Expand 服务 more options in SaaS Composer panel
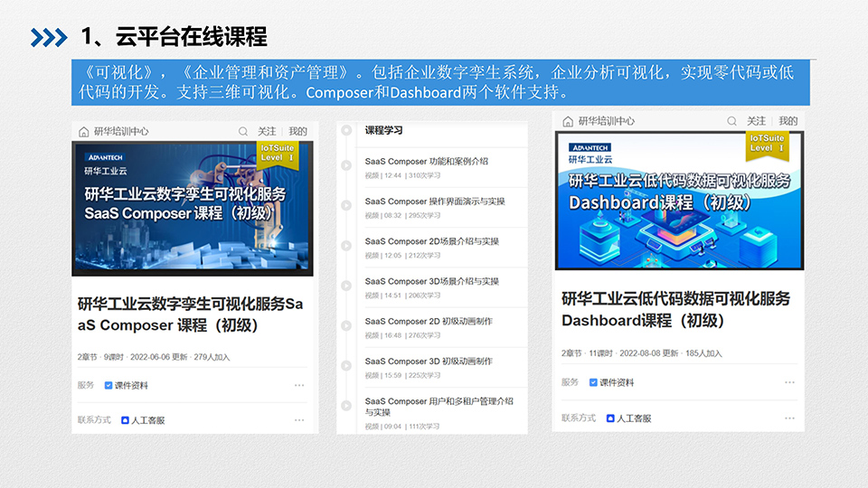The height and width of the screenshot is (488, 868). coord(299,386)
